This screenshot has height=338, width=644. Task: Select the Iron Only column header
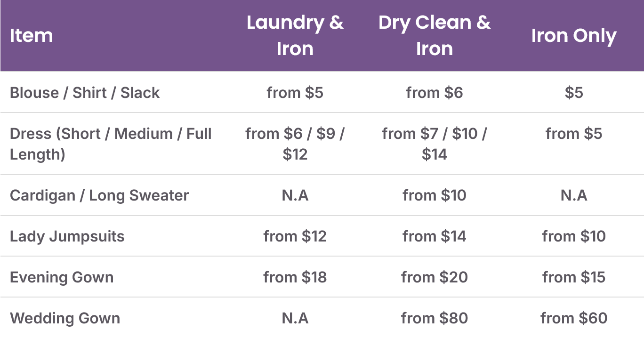(x=574, y=36)
